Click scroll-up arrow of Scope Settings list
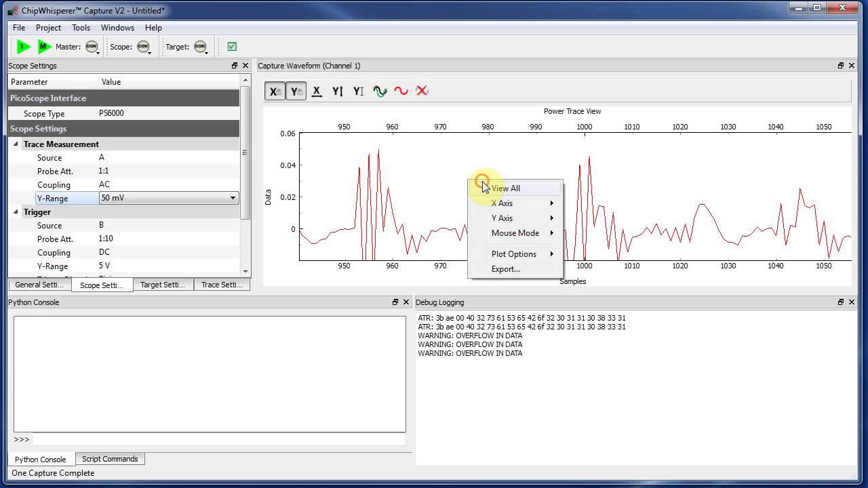This screenshot has width=868, height=488. point(245,80)
